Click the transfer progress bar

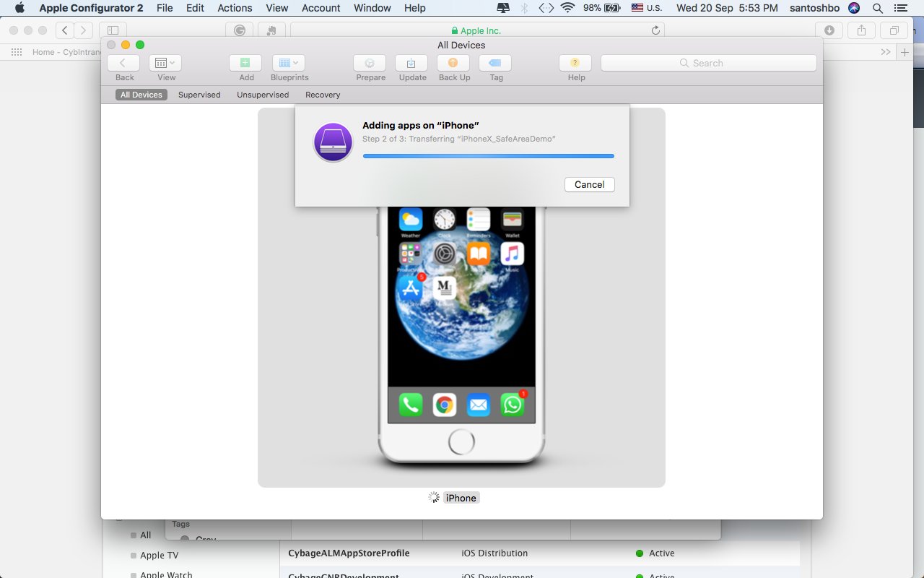click(x=488, y=156)
